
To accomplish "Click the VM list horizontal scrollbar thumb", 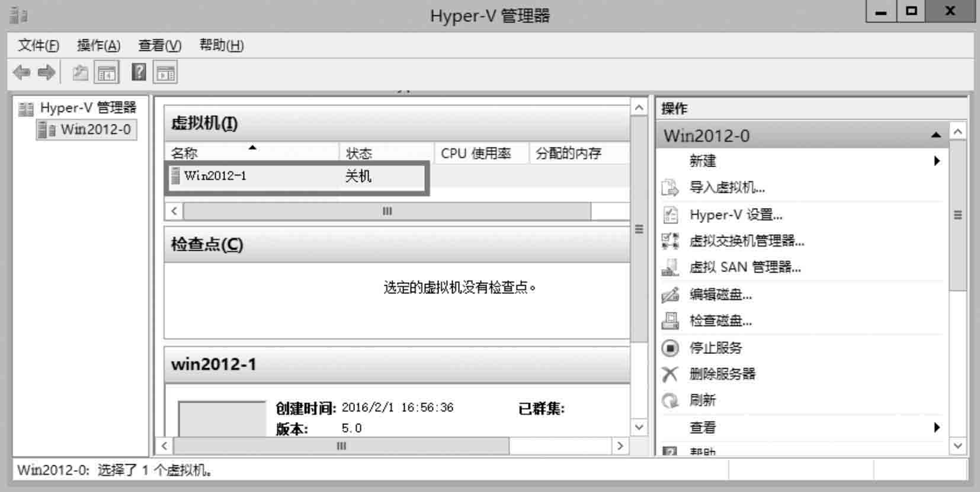I will pos(387,211).
